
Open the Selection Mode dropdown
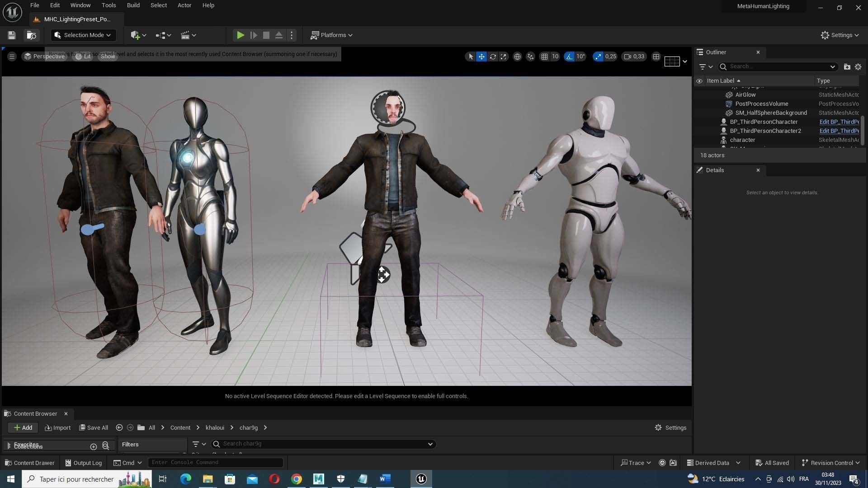coord(83,35)
